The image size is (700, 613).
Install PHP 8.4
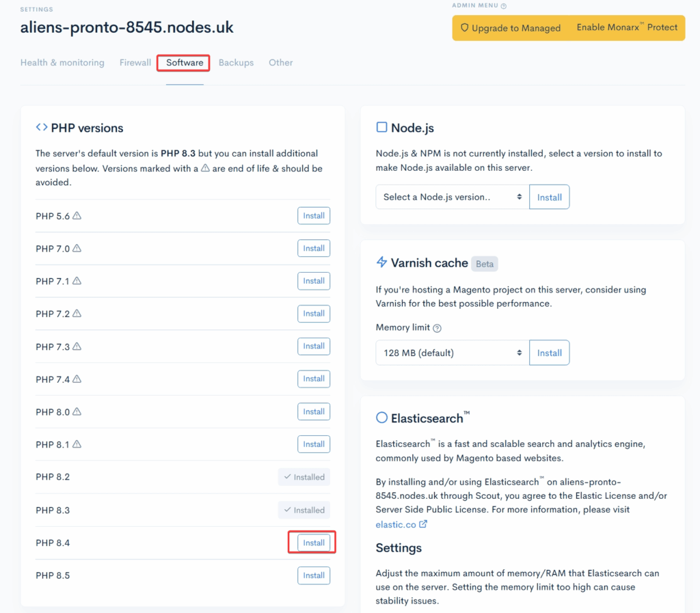(x=314, y=543)
